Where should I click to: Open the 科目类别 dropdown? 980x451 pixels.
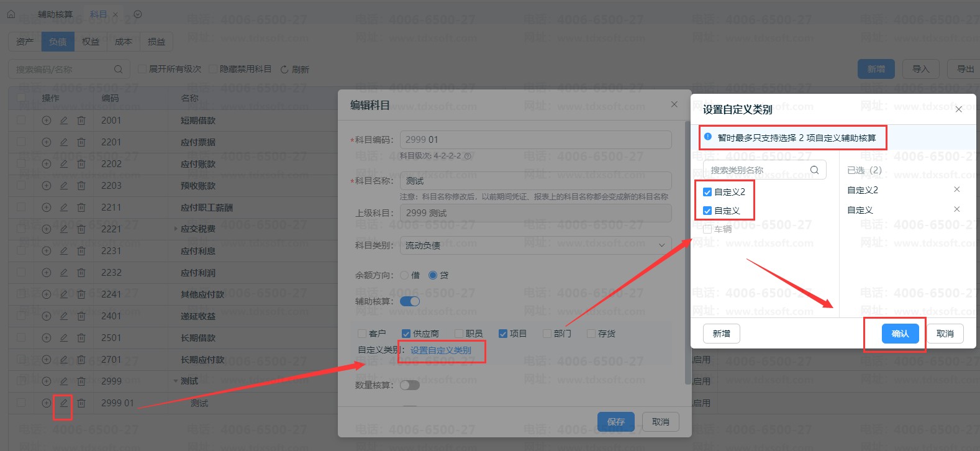[535, 245]
